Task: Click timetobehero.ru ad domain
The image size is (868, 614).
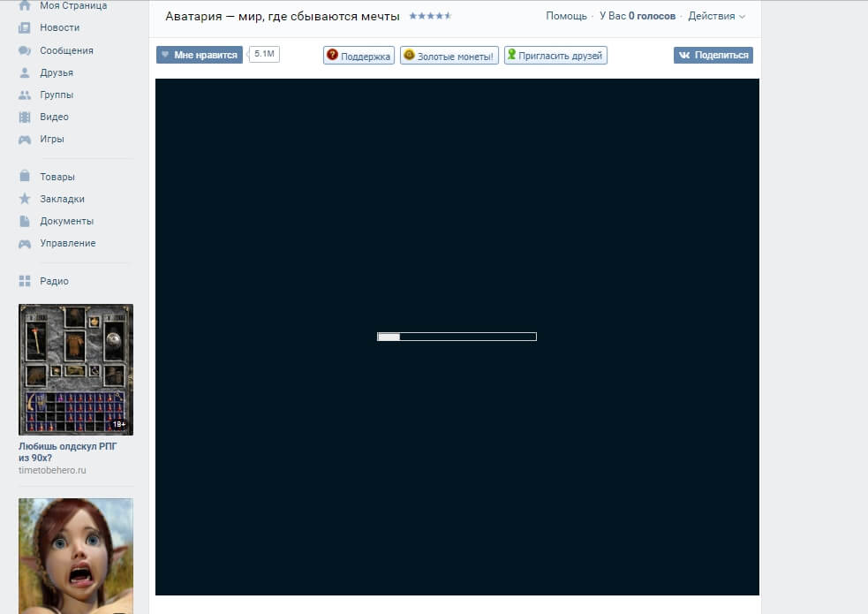Action: tap(52, 470)
